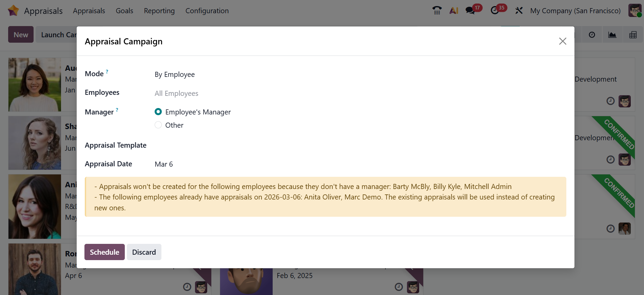Click the Discard button
Viewport: 644px width, 295px height.
point(144,252)
